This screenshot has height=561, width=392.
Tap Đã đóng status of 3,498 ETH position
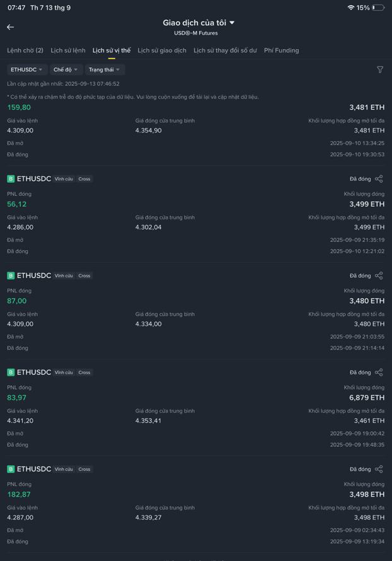coord(360,469)
